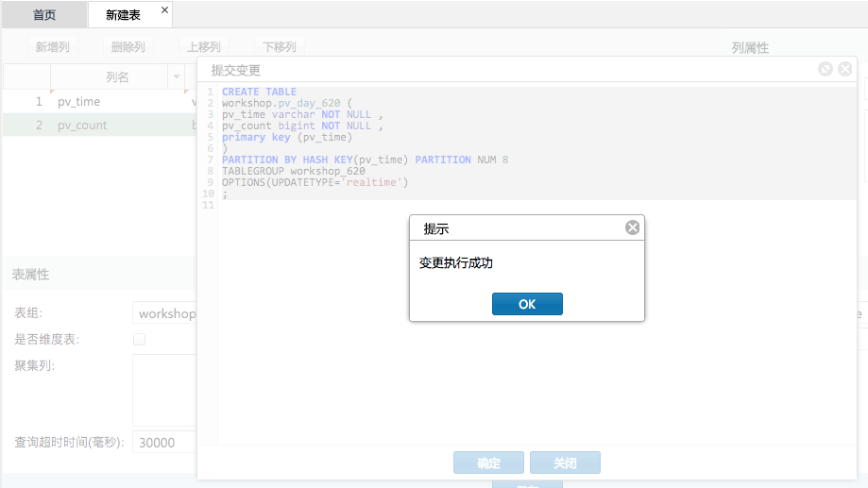Click the 表属性 section heading
The image size is (868, 488).
pos(30,275)
